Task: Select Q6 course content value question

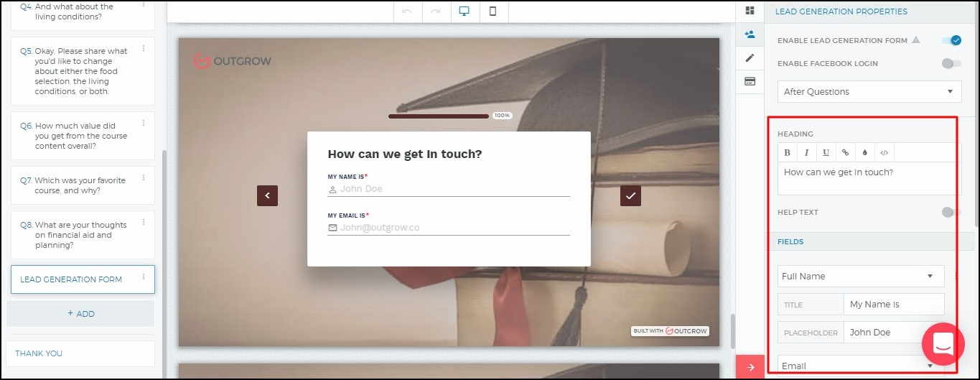Action: pos(80,136)
